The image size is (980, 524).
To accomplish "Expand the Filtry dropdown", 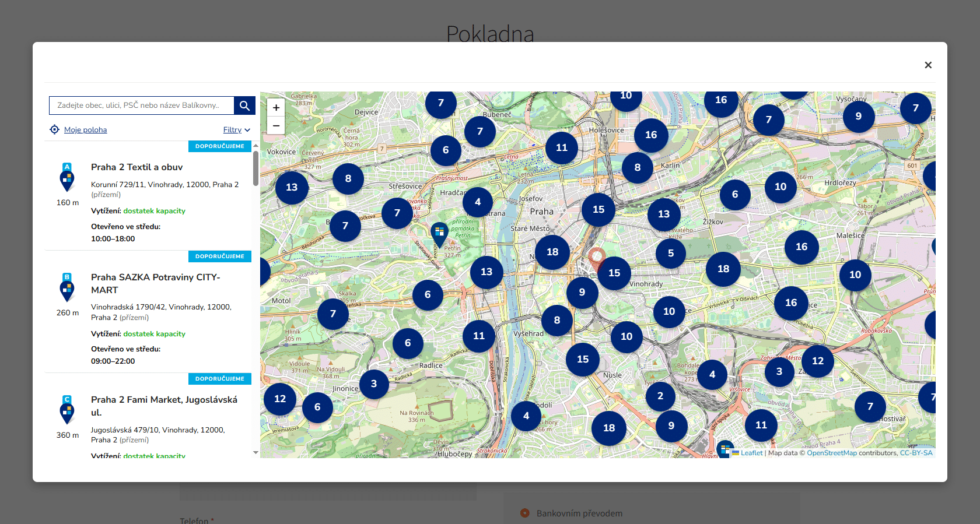I will [237, 130].
